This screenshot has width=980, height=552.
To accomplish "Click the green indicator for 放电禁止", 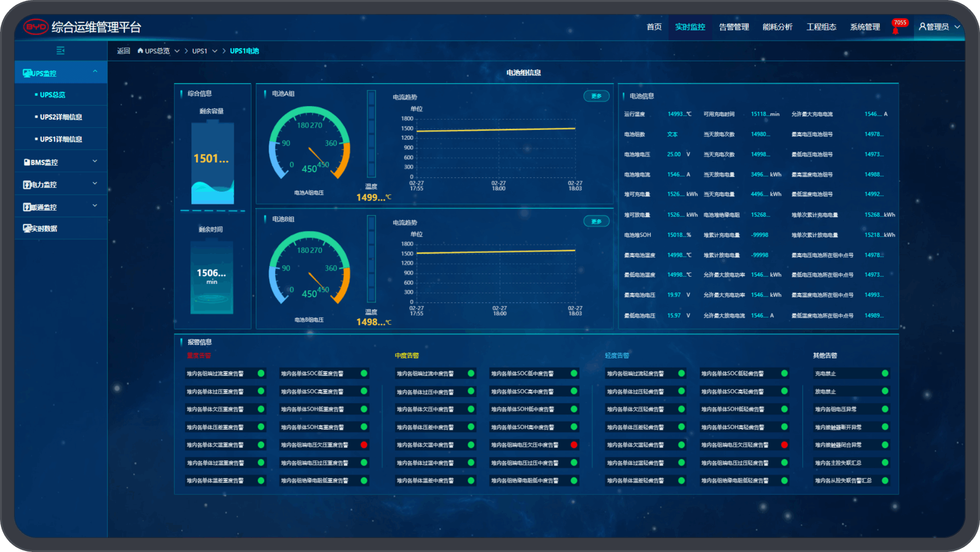I will pos(885,391).
